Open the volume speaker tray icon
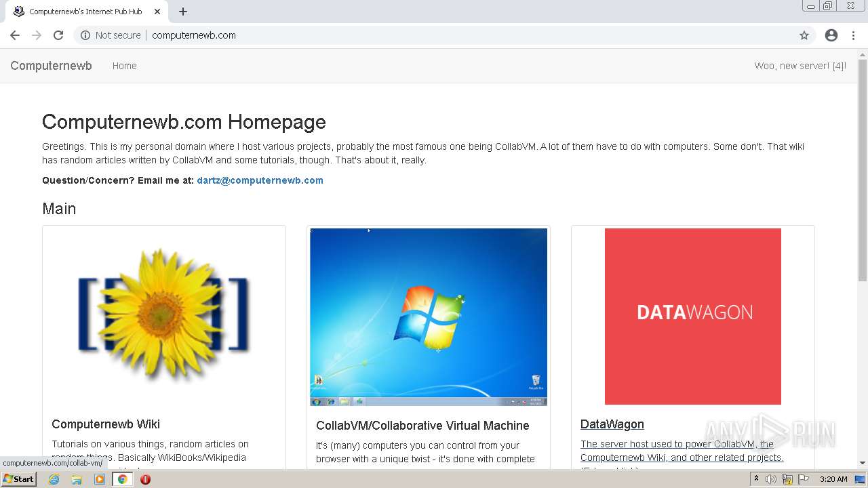This screenshot has height=488, width=868. 771,479
